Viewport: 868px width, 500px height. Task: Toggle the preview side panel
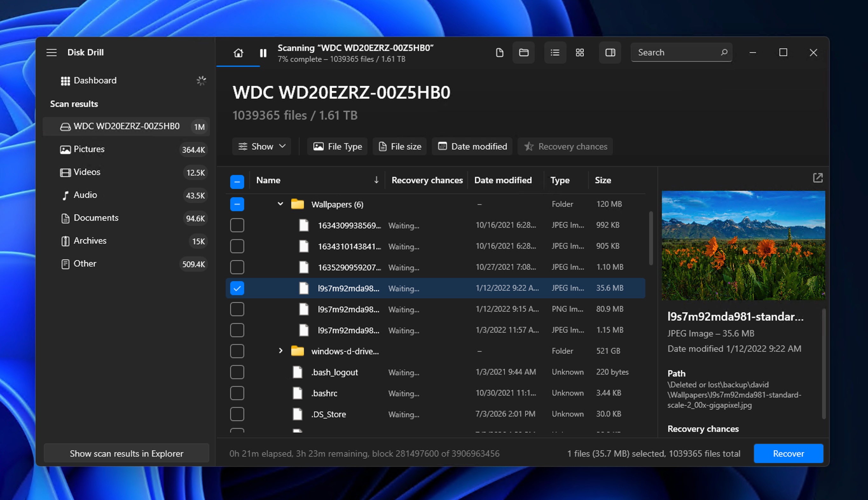pos(610,52)
